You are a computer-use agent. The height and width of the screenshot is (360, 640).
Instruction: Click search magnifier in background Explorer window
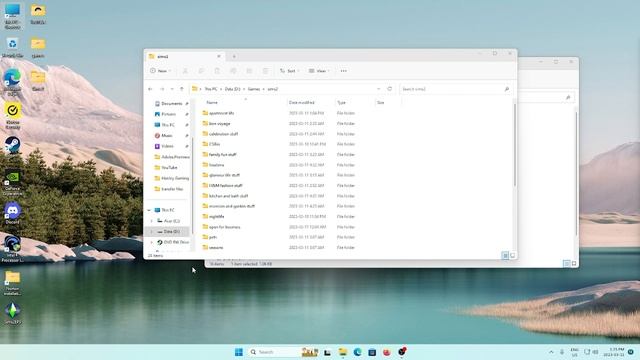(x=568, y=98)
